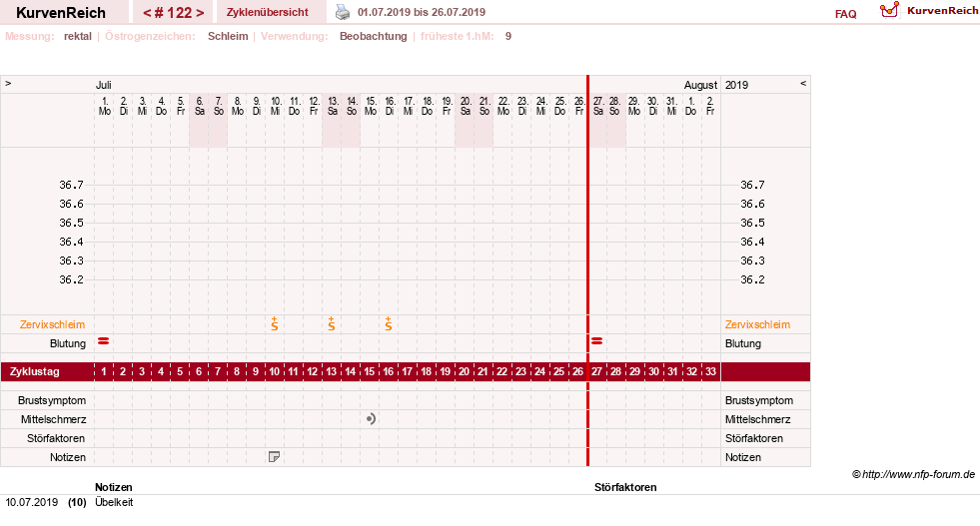This screenshot has height=526, width=980.
Task: Click the KurvenReich title
Action: tap(61, 13)
